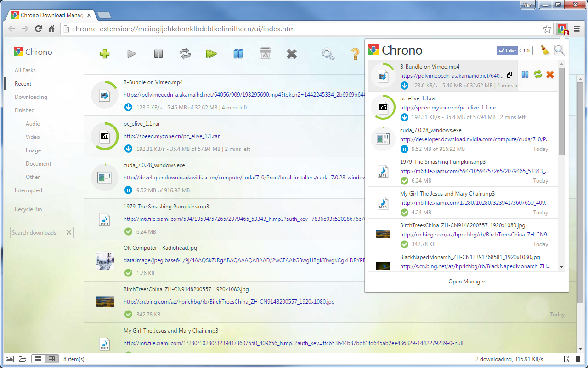The width and height of the screenshot is (588, 368).
Task: Resume all downloads via the double-arrow toolbar icon
Action: [x=185, y=54]
